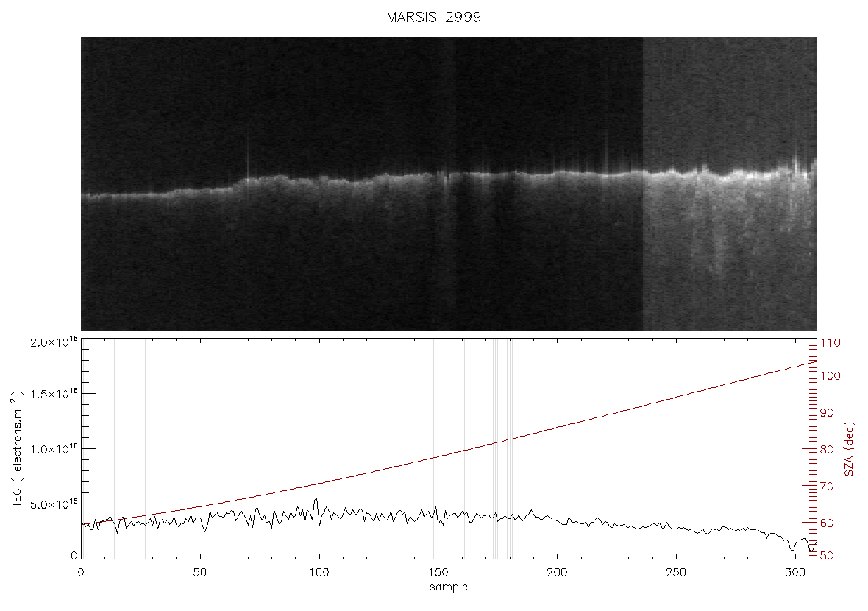Click the 1.5×10^16 TEC tick label

(54, 394)
